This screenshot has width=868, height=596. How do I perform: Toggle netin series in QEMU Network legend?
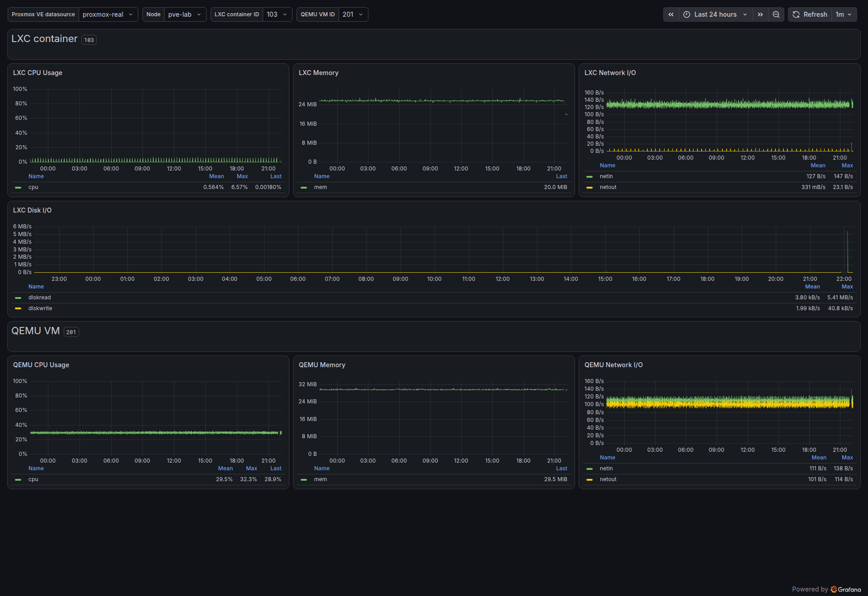click(x=606, y=468)
